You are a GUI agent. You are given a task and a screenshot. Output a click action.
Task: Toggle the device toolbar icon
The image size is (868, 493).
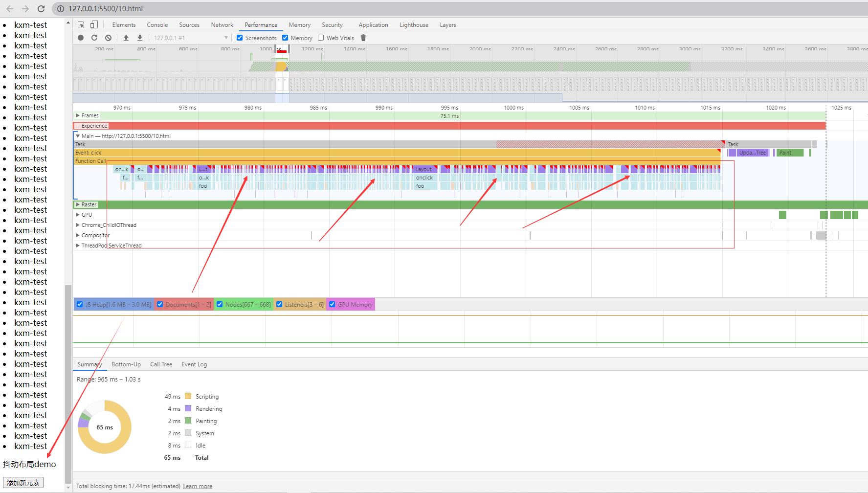coord(94,25)
